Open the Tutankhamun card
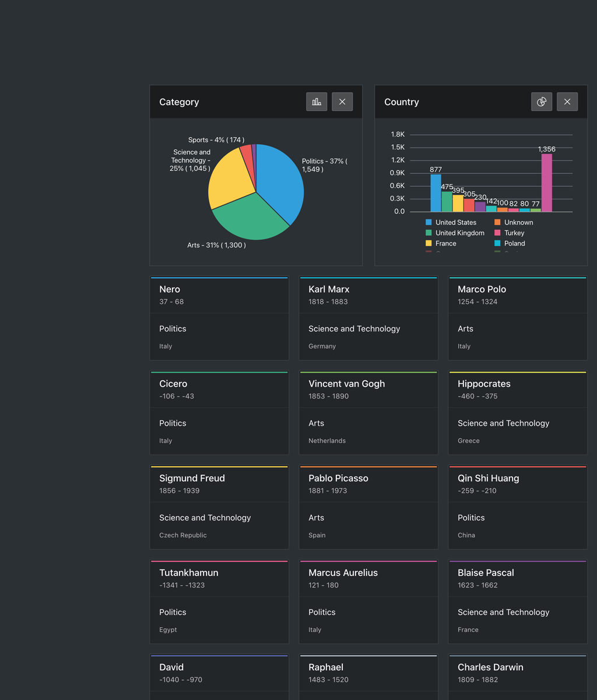597x700 pixels. 219,601
